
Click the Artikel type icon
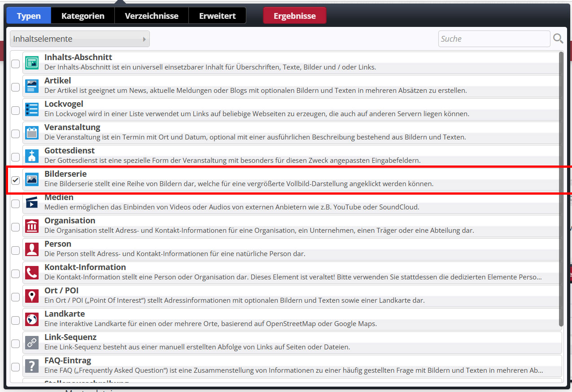[x=32, y=86]
